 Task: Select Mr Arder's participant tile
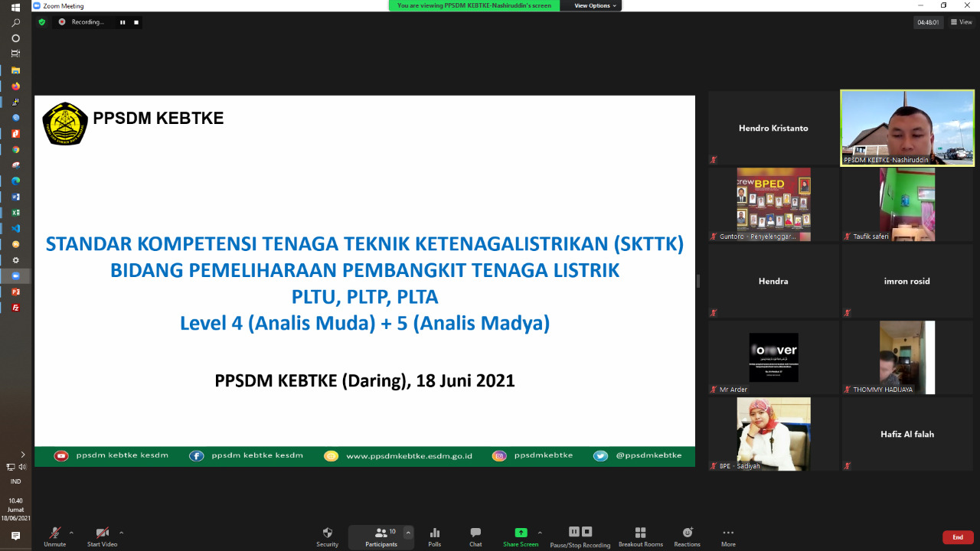pos(773,357)
